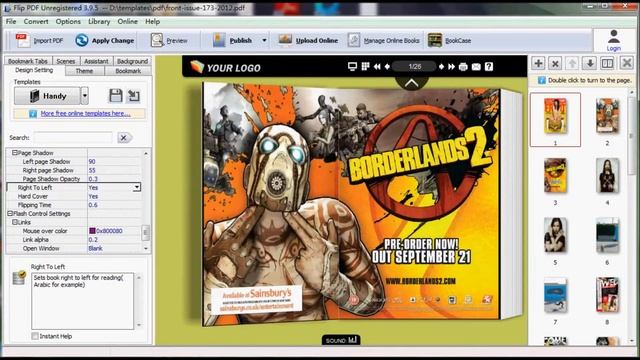Open the File menu

11,22
